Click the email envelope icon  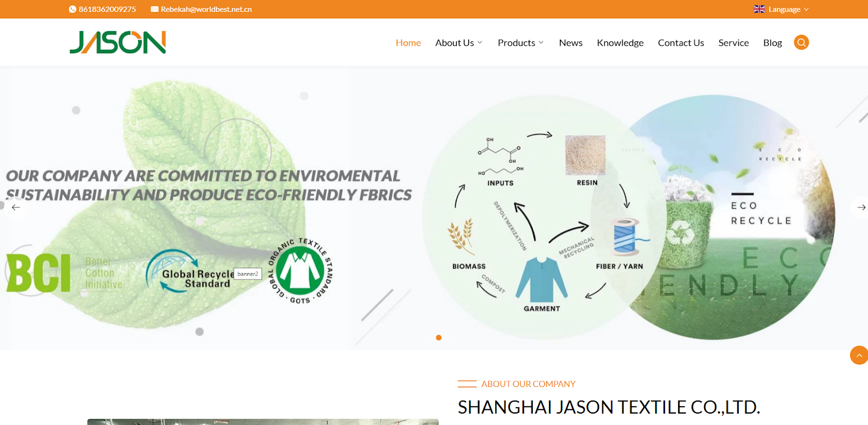[155, 9]
